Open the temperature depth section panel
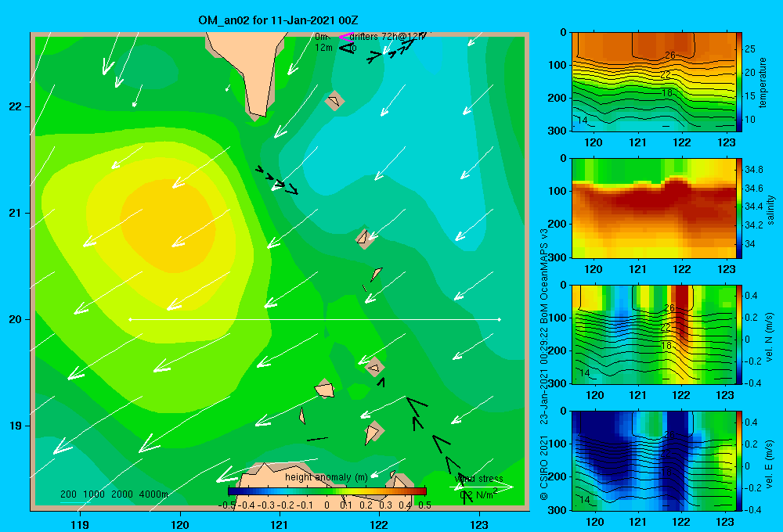 652,82
